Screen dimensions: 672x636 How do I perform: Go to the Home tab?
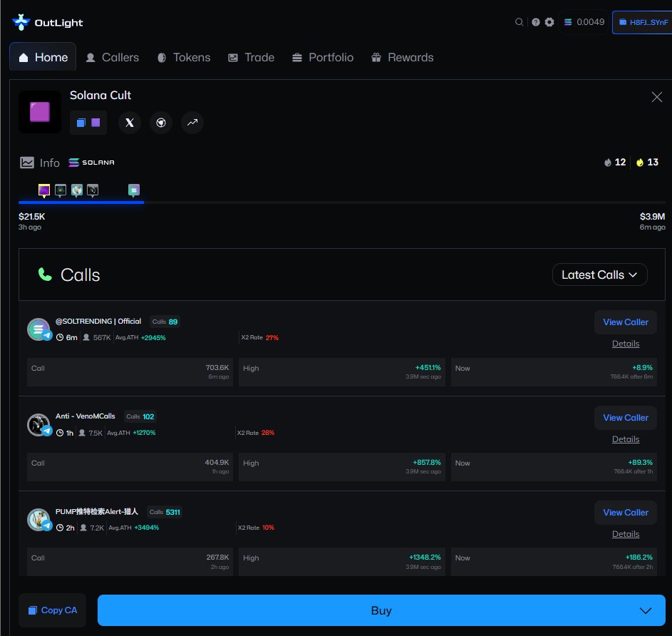coord(43,57)
